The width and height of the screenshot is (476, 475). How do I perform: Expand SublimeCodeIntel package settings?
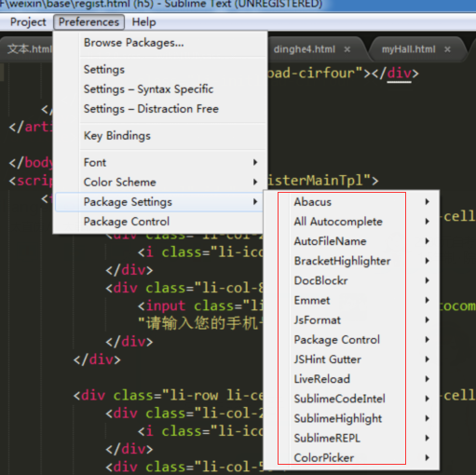(351, 399)
